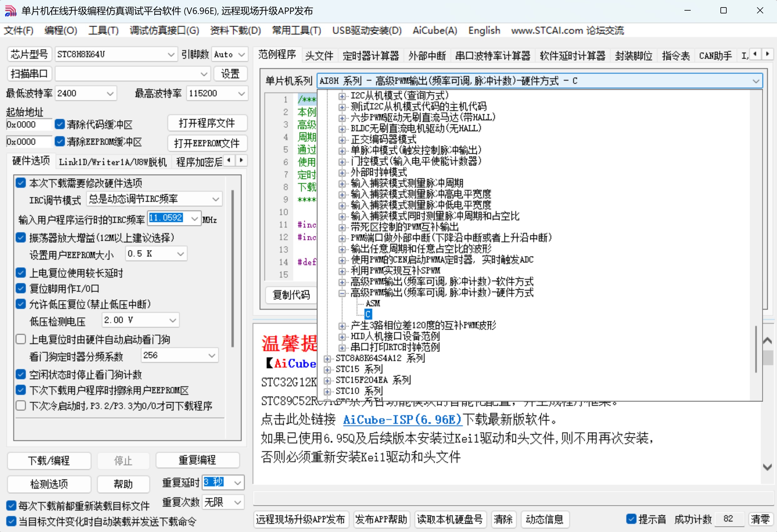The image size is (777, 532).
Task: Open the 重复次数 repeat count dropdown
Action: (x=238, y=502)
